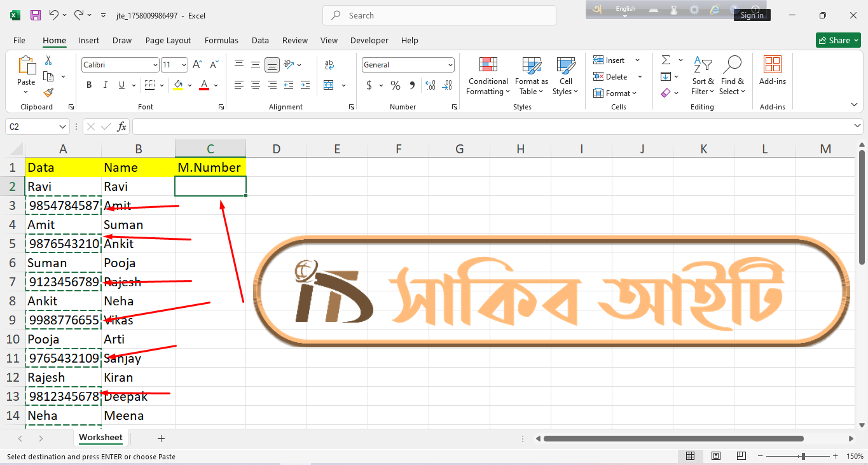Click inside the formula bar input
868x465 pixels.
[490, 127]
